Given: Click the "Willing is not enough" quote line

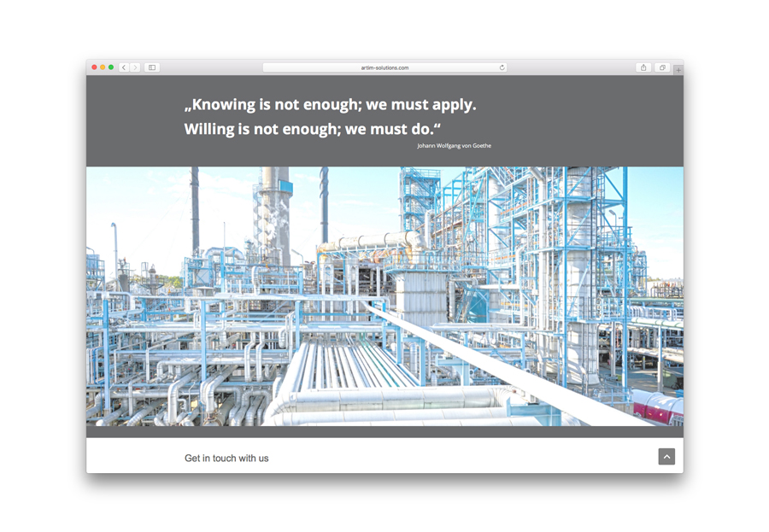Looking at the screenshot, I should click(312, 130).
